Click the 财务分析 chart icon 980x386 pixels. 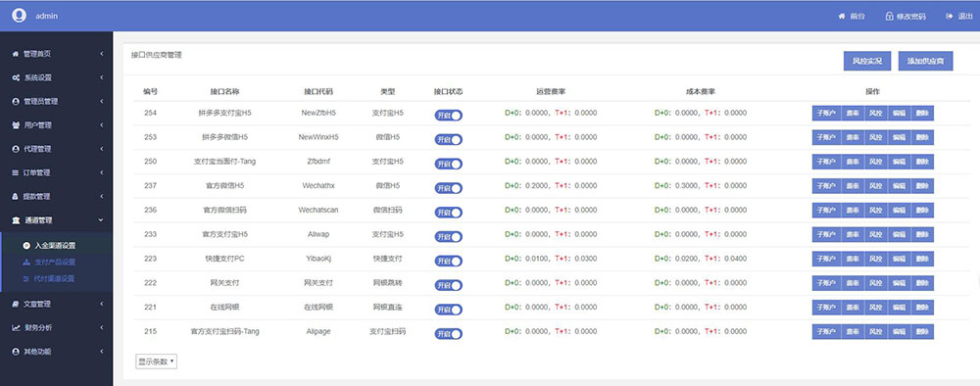(x=16, y=328)
